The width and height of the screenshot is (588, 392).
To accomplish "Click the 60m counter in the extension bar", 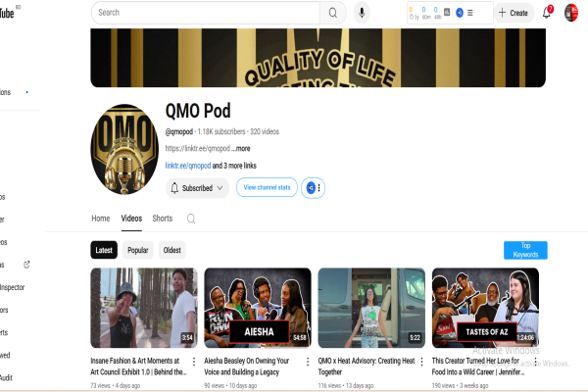I will tap(426, 13).
